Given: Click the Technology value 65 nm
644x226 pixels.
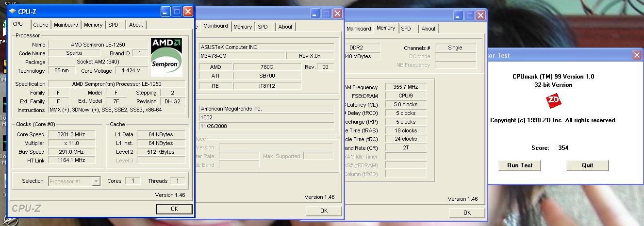Looking at the screenshot, I should (x=61, y=71).
